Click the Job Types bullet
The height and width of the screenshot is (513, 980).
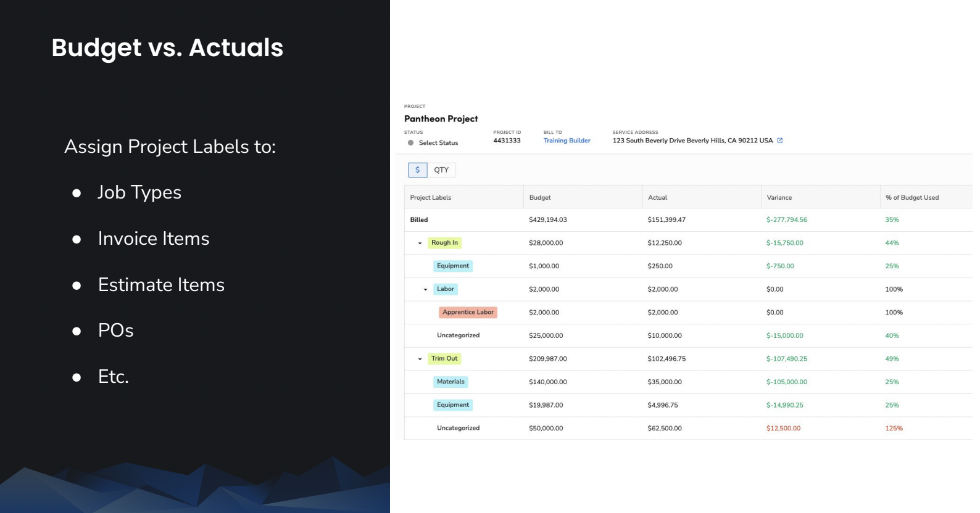[x=139, y=192]
